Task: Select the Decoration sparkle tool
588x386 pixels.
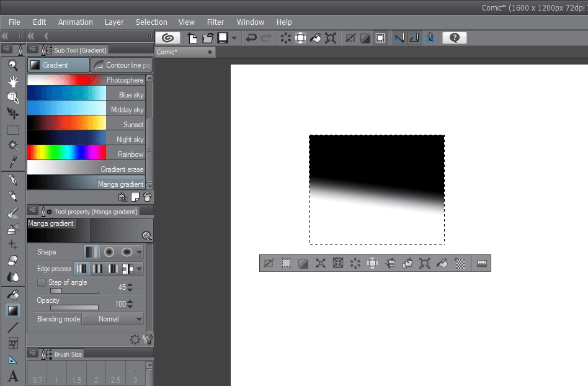Action: pos(13,245)
